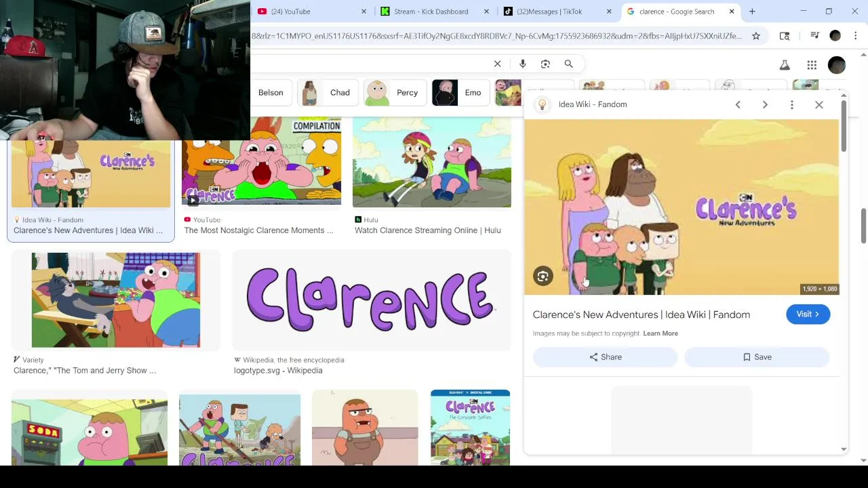Submit search with magnifying glass icon
Viewport: 868px width, 488px height.
coord(568,64)
